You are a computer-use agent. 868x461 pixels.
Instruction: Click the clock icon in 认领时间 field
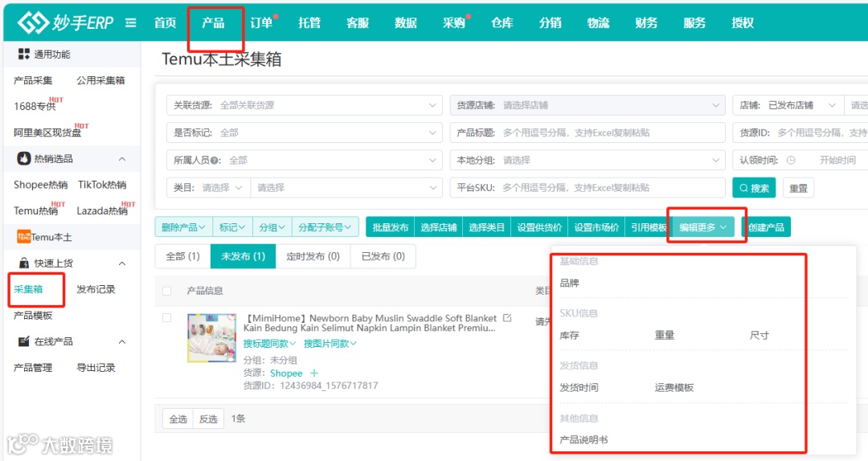tap(791, 160)
